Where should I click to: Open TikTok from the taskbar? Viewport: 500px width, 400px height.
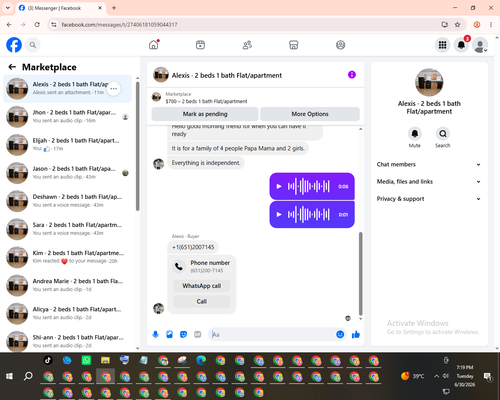click(48, 360)
